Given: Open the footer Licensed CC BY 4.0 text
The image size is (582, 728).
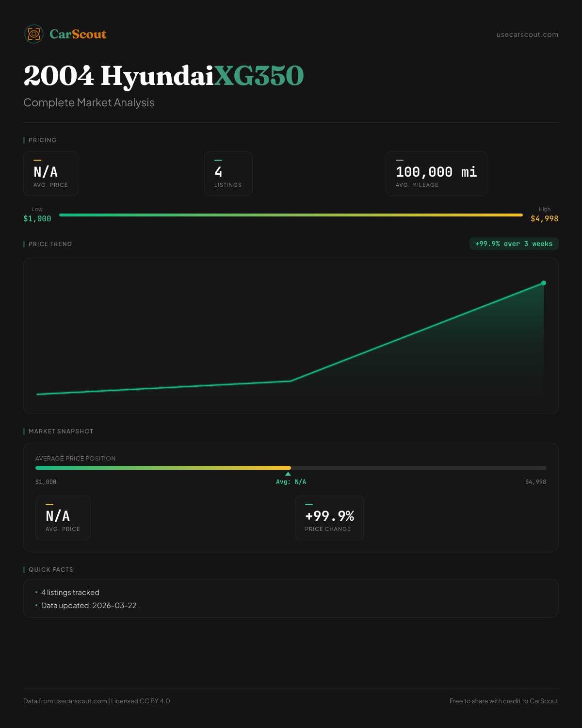Looking at the screenshot, I should tap(141, 701).
